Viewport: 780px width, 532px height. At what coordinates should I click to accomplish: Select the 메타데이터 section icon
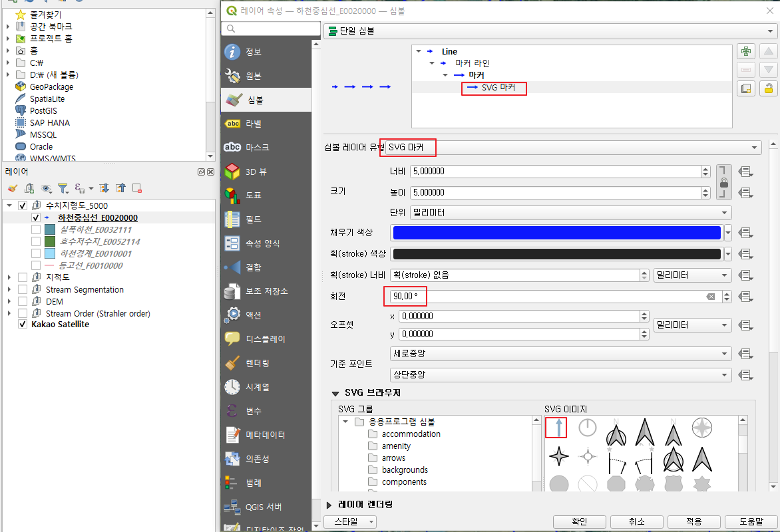tap(266, 435)
